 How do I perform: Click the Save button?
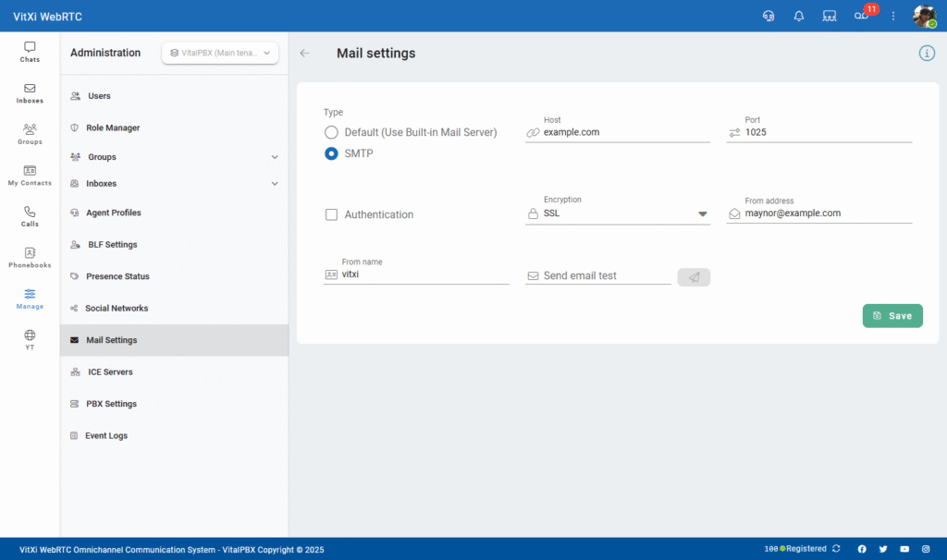tap(892, 316)
